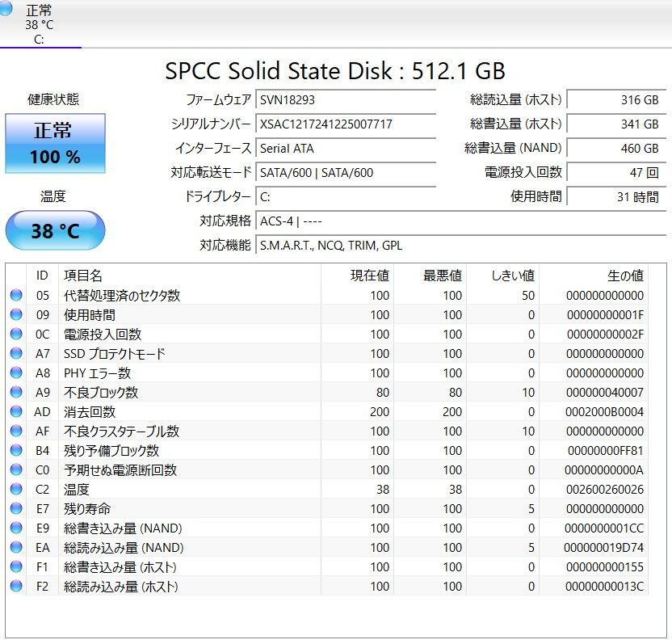Click the status orb for attribute E9
This screenshot has width=672, height=644.
(x=16, y=528)
